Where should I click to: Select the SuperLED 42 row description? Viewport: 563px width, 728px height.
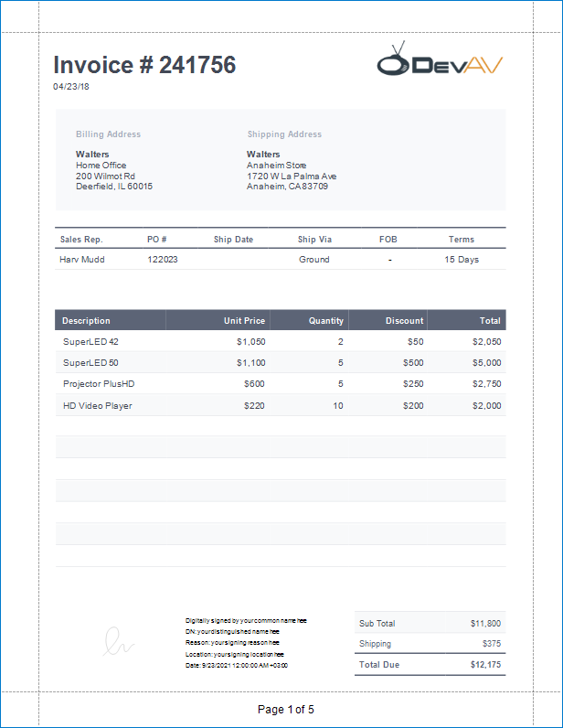[x=91, y=341]
